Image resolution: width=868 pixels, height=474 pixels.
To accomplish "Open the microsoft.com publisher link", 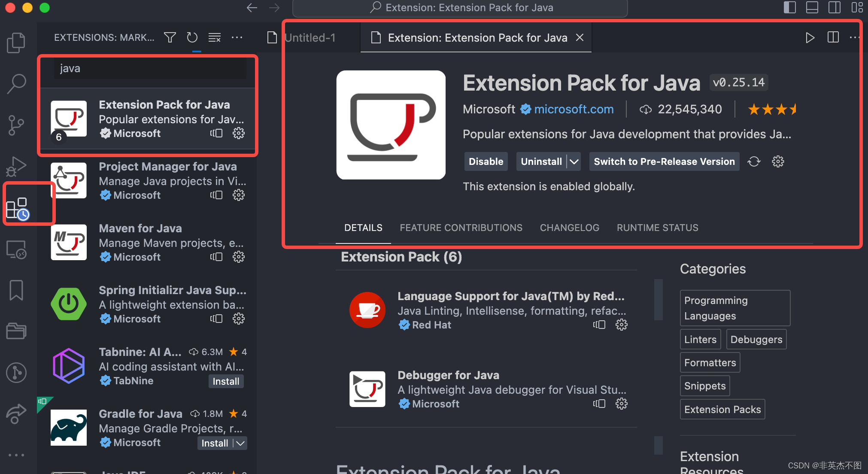I will click(574, 109).
